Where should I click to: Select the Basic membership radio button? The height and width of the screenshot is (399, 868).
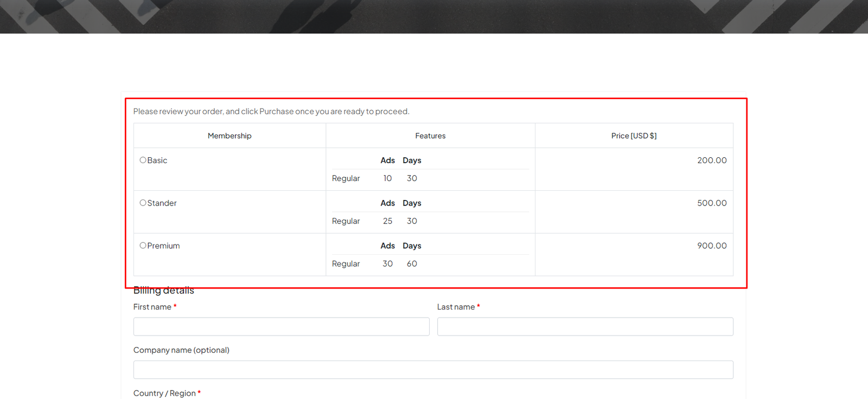coord(143,160)
